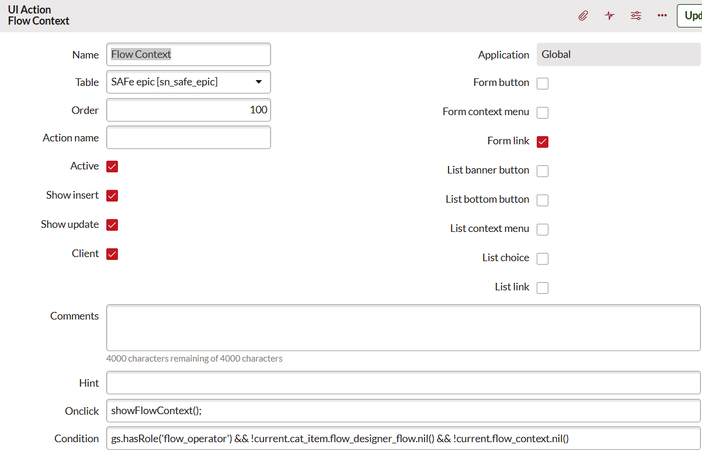Open the attachments paperclip icon
This screenshot has width=702, height=451.
[582, 16]
